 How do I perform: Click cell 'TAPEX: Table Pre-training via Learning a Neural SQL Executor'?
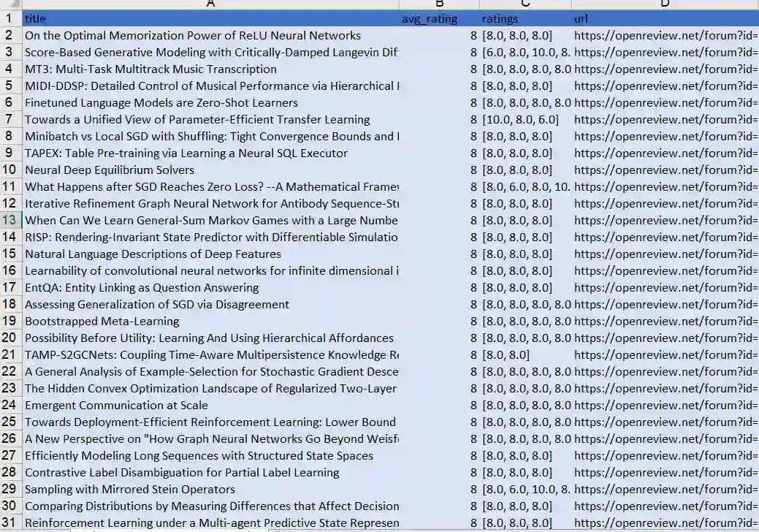pyautogui.click(x=210, y=153)
